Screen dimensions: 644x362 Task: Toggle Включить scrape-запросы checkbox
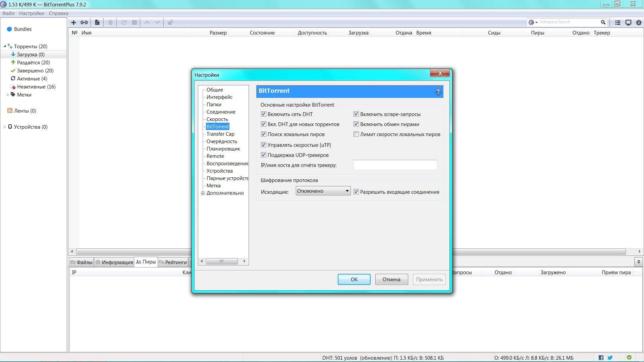(356, 114)
